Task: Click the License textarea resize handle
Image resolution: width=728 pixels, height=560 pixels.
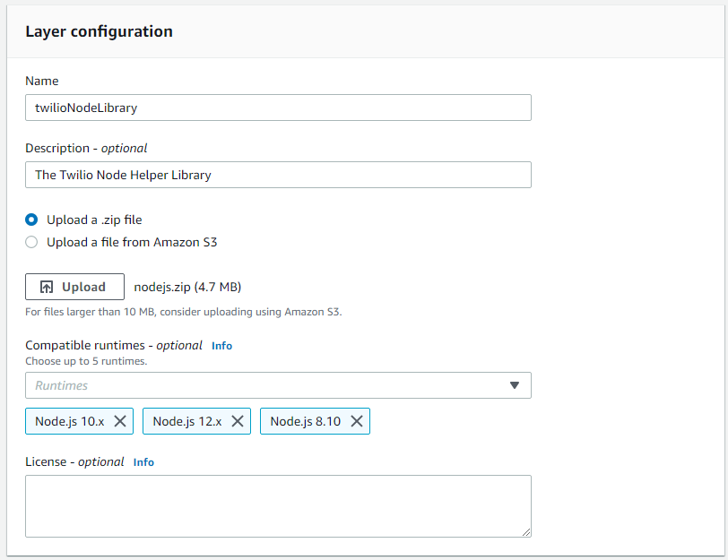Action: [526, 532]
